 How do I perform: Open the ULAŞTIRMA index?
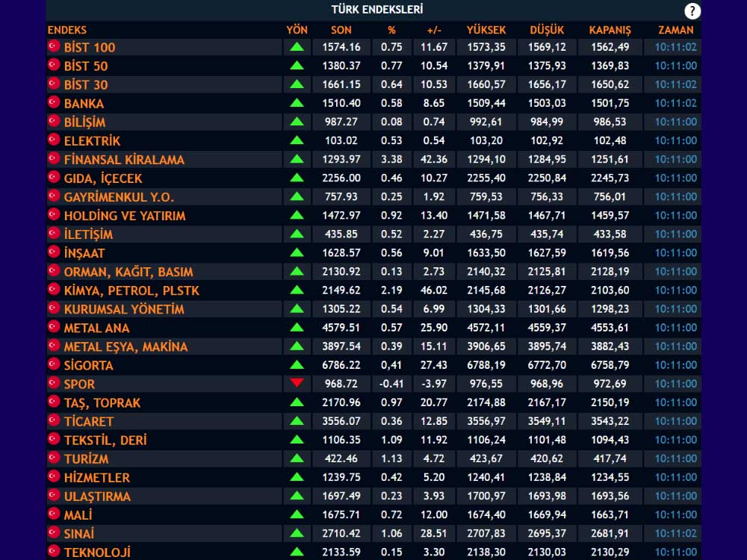pyautogui.click(x=97, y=497)
